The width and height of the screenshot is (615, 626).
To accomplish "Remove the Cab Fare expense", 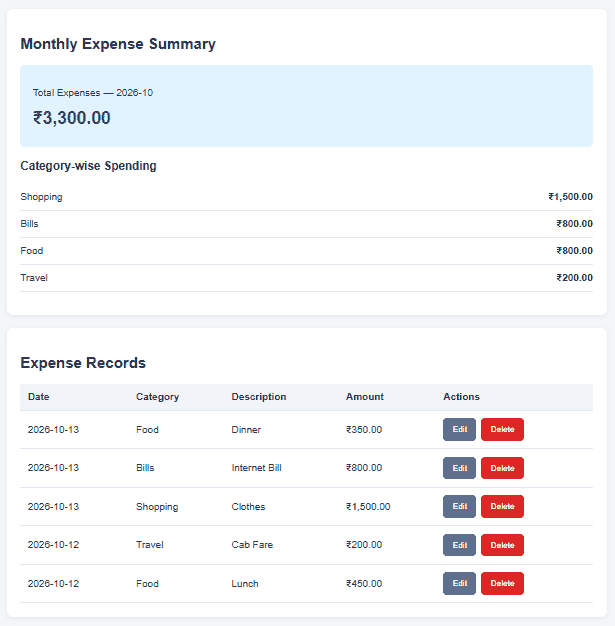I will tap(502, 545).
